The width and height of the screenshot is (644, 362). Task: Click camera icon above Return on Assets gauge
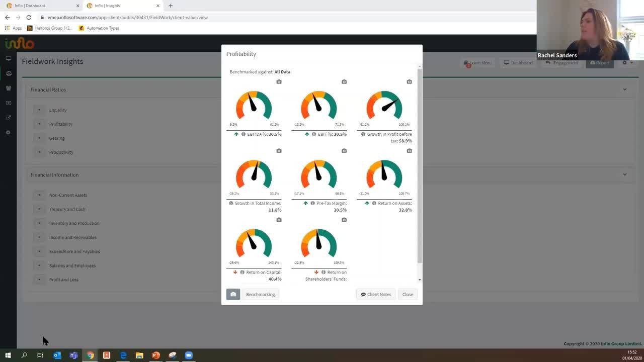(409, 151)
